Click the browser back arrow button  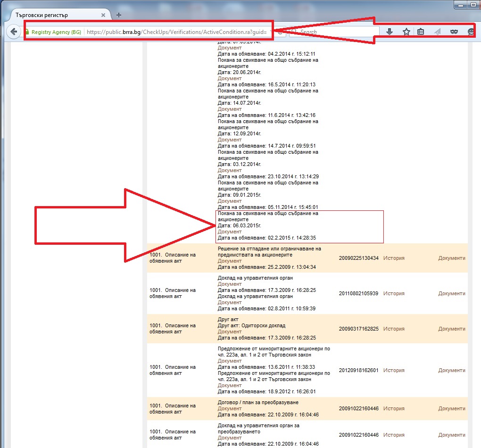pyautogui.click(x=14, y=32)
